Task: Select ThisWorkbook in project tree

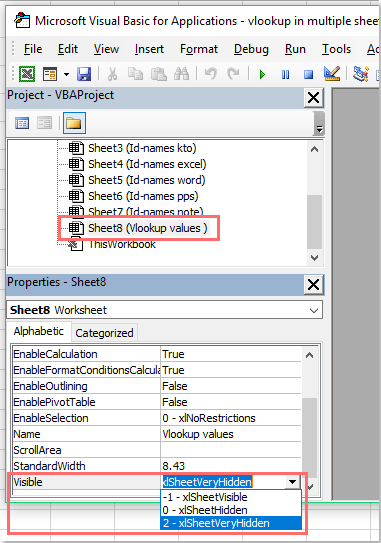Action: [x=122, y=244]
